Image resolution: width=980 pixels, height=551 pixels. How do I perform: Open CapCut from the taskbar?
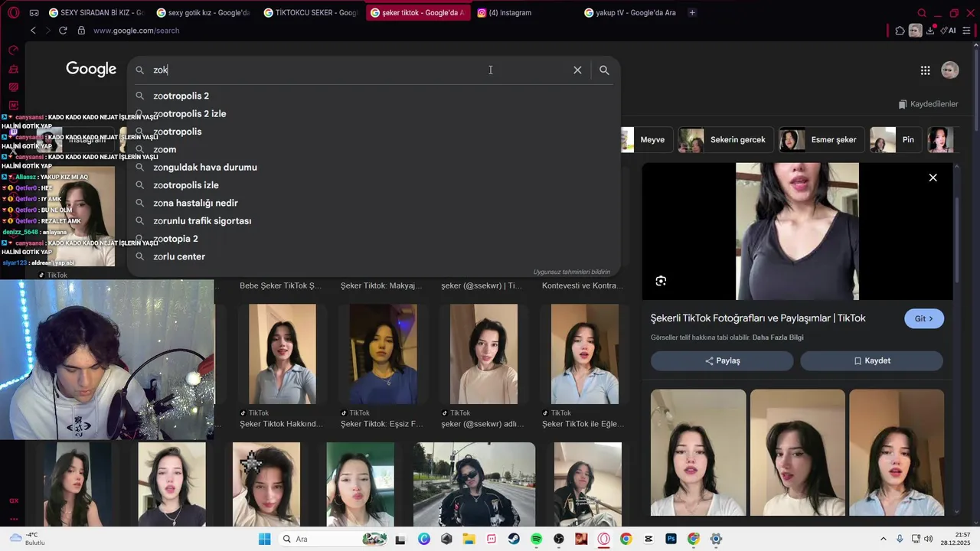pos(648,539)
